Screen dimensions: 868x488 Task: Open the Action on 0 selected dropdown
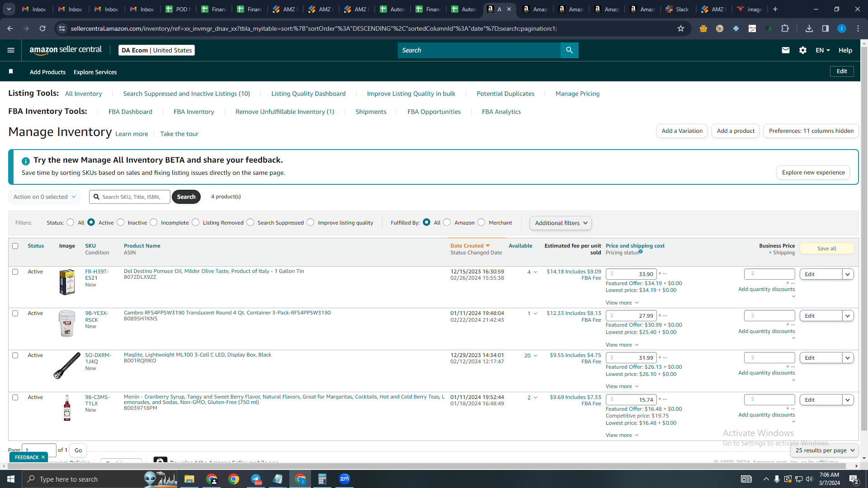click(x=44, y=197)
